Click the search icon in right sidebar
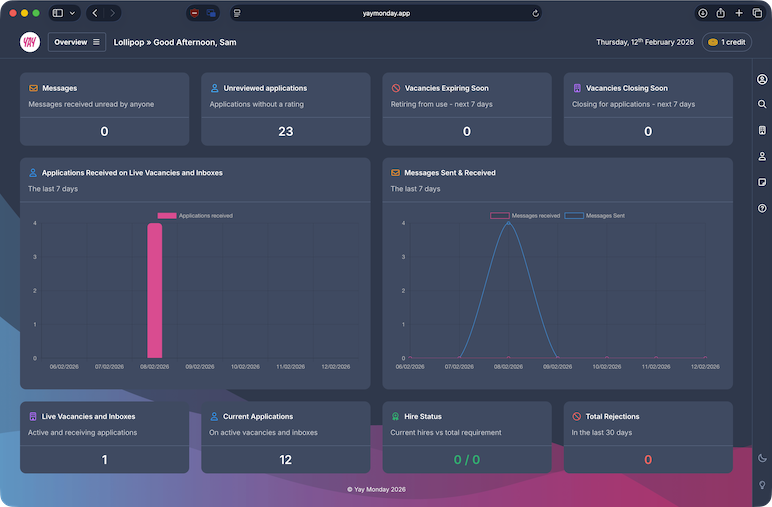 (762, 104)
